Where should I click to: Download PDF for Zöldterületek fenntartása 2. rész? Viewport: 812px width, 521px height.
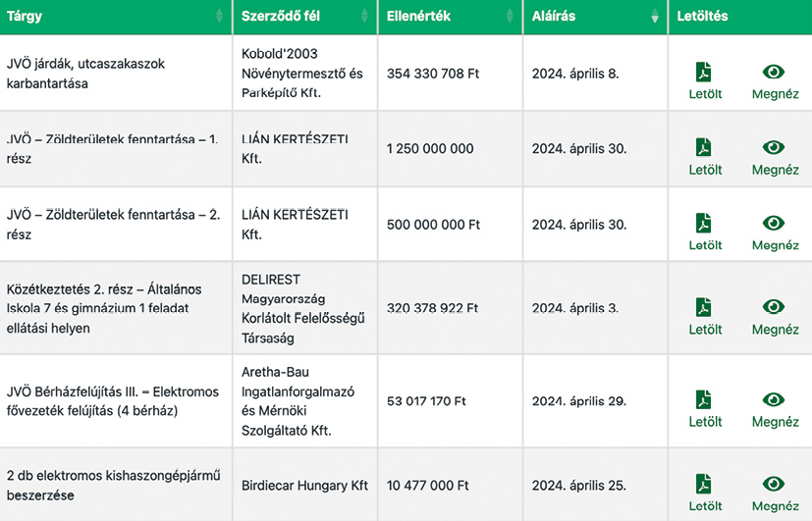coord(704,223)
